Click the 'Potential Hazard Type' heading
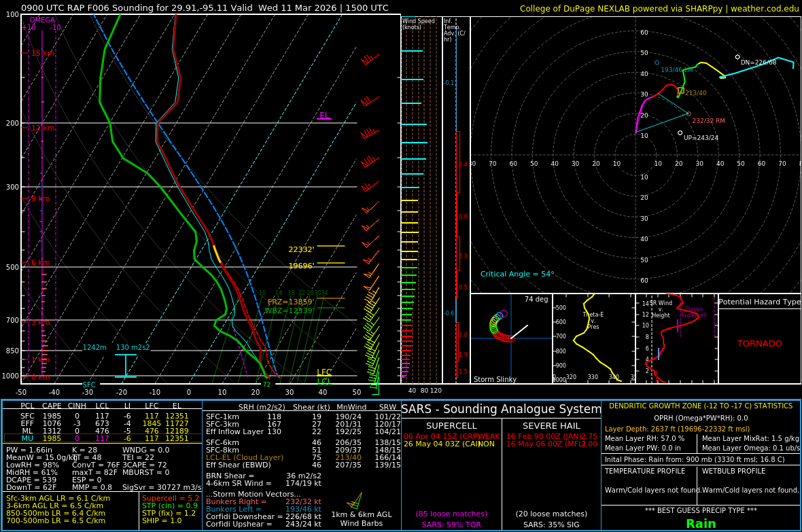 tap(760, 302)
